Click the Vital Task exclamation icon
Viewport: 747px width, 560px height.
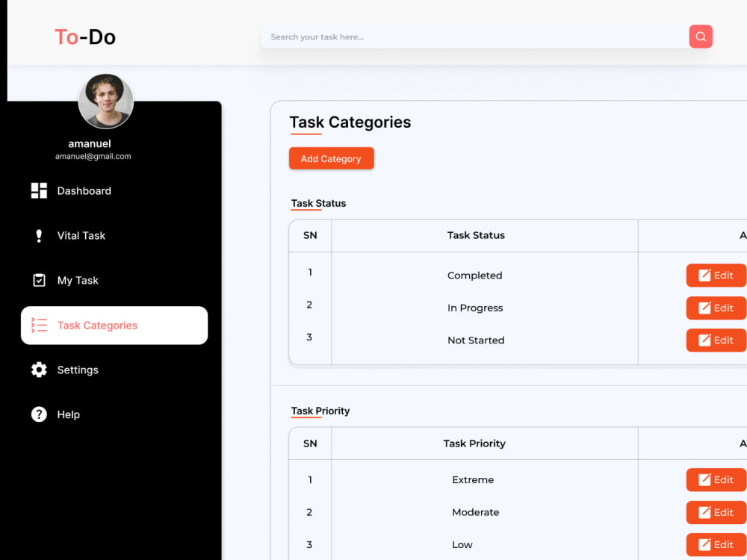pyautogui.click(x=39, y=236)
